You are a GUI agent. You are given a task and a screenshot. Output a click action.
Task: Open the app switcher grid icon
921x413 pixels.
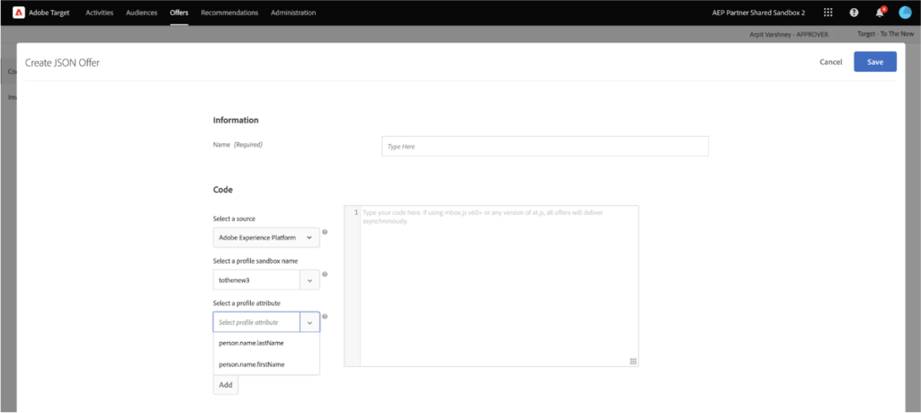828,12
